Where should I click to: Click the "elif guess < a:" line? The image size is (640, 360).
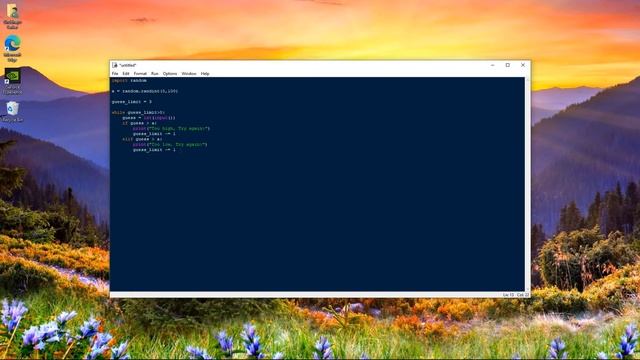pos(142,139)
